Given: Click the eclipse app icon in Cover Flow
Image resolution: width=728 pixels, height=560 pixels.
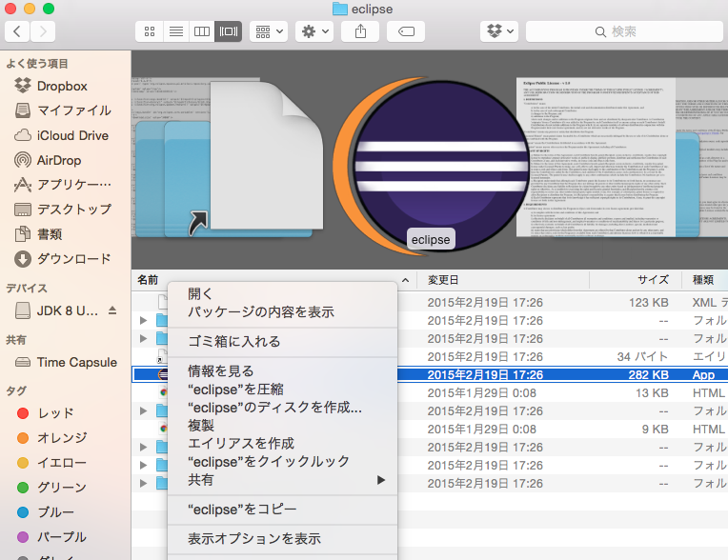Looking at the screenshot, I should 431,166.
